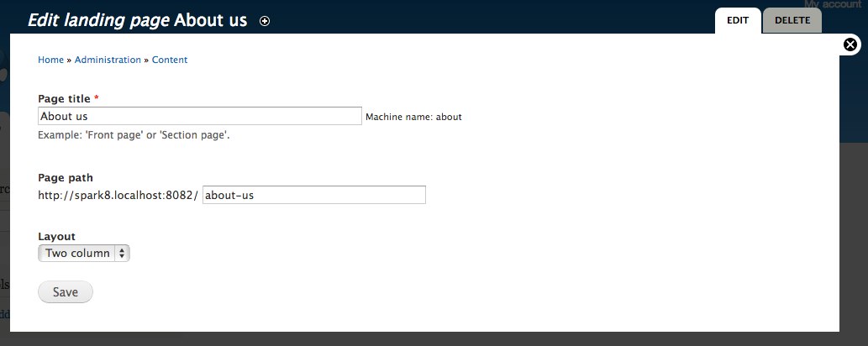Go to the Content breadcrumb link
The width and height of the screenshot is (868, 346).
tap(170, 60)
